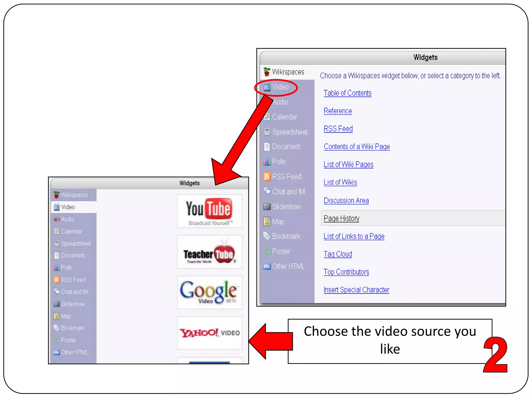Select Spreadsheet label in left Widgets panel
This screenshot has width=532, height=399.
pos(76,244)
